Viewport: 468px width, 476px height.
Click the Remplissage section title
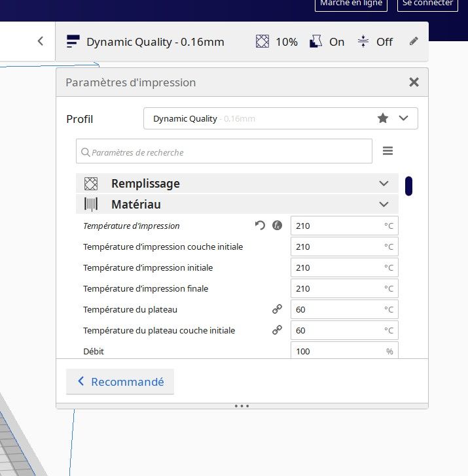pyautogui.click(x=145, y=184)
